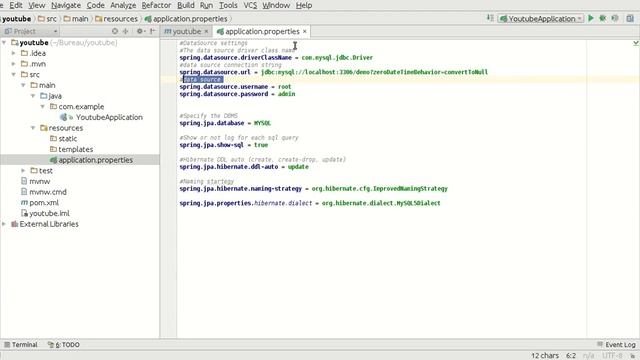Open the VCS menu
Viewport: 640px width, 360px height.
[x=250, y=5]
